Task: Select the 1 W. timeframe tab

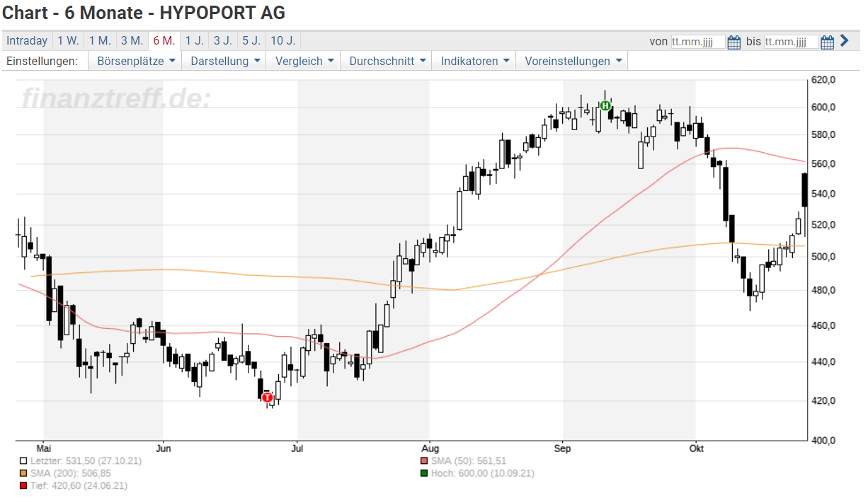Action: (68, 41)
